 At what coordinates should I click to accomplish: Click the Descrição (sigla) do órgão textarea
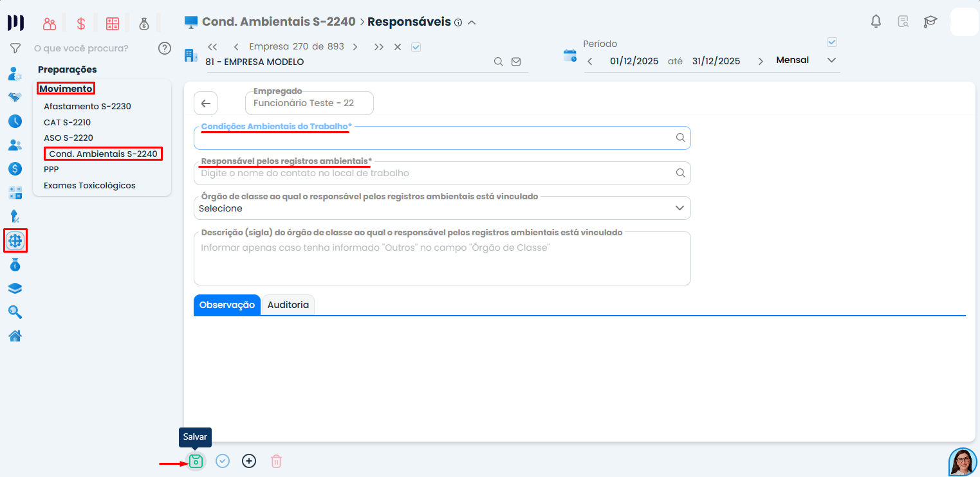442,258
